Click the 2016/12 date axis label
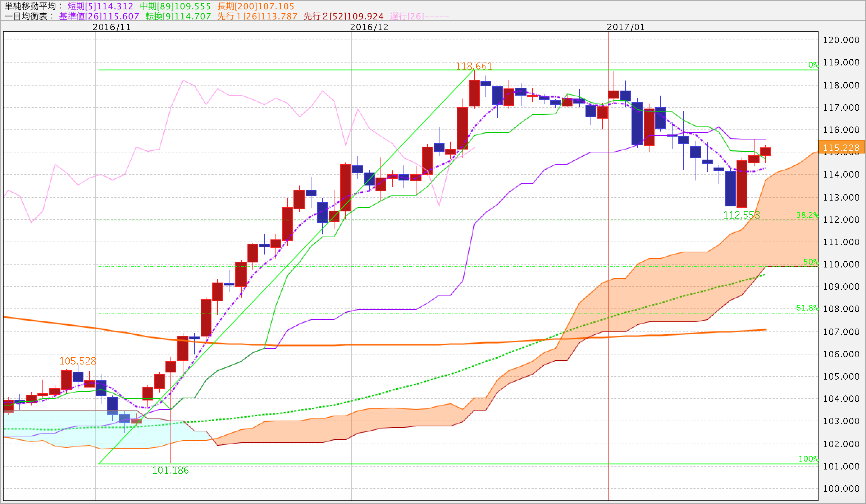Image resolution: width=866 pixels, height=504 pixels. click(x=369, y=27)
